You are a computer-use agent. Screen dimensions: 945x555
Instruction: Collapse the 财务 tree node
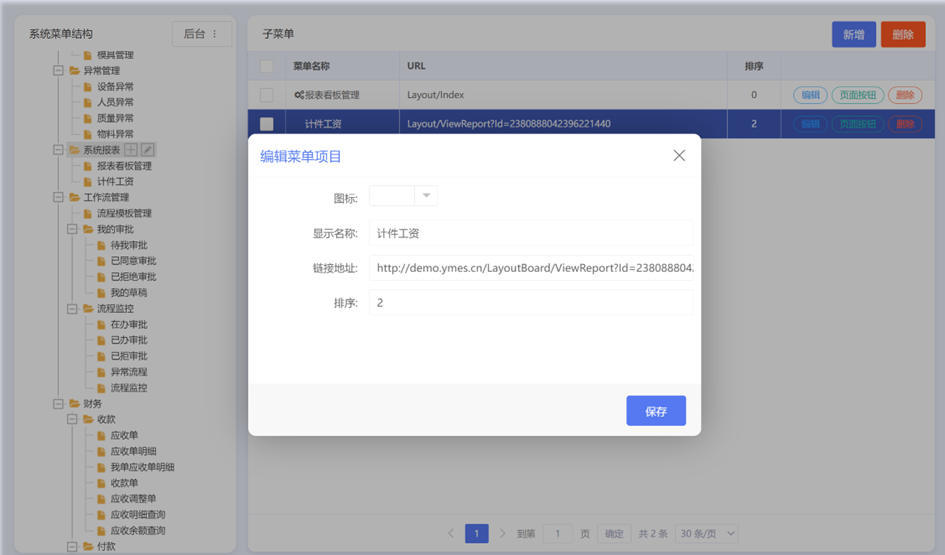(58, 403)
